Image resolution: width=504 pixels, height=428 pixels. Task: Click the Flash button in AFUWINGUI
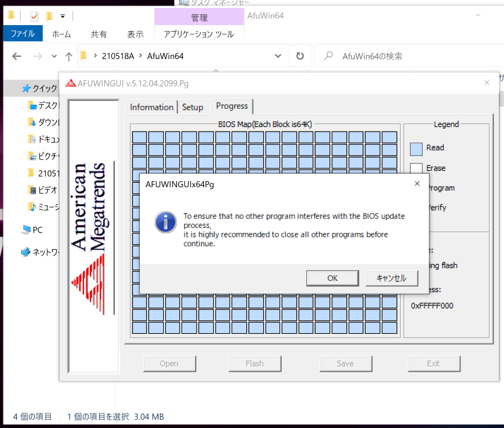click(255, 364)
